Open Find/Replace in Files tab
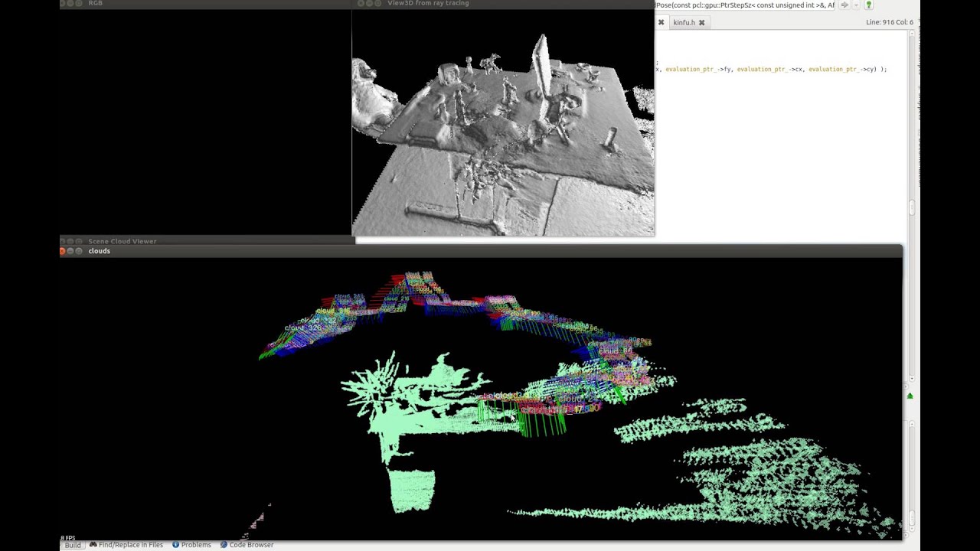This screenshot has height=551, width=980. 126,545
